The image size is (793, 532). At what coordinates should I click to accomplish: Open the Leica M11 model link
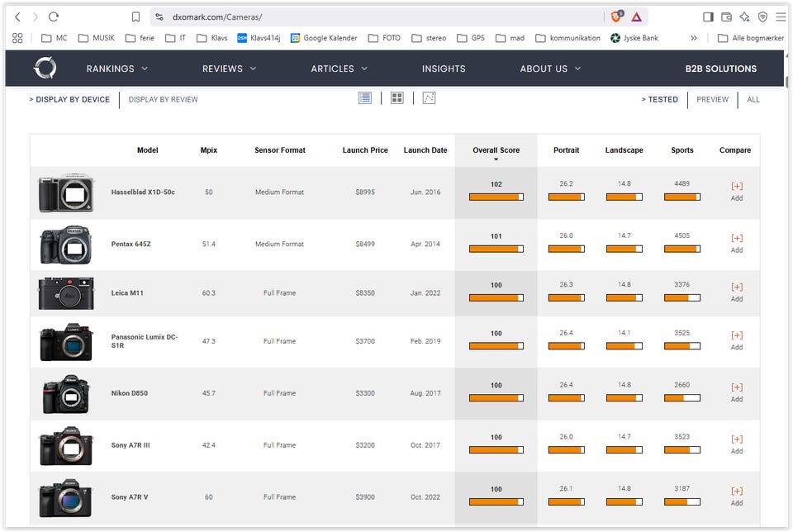click(x=127, y=292)
